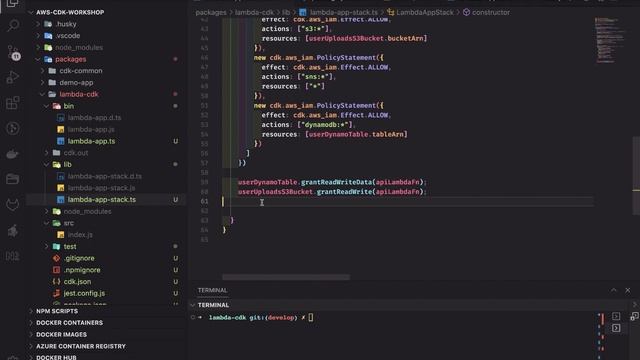Click the horizontal scrollbar of the editor

[x=286, y=277]
